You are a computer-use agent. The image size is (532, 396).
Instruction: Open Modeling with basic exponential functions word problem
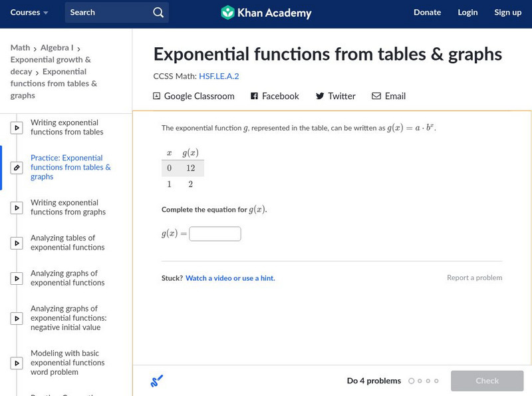coord(67,363)
